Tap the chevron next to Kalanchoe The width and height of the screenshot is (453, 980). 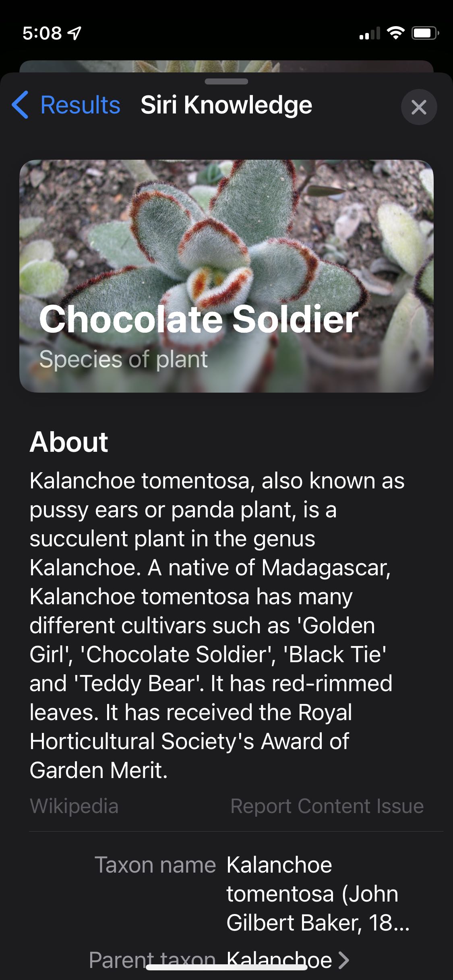(343, 960)
